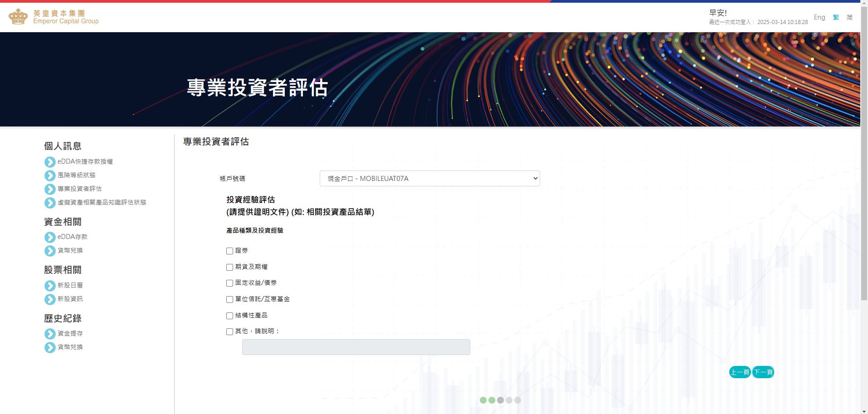The height and width of the screenshot is (414, 868).
Task: Tick the 結構性產品 checkbox
Action: coord(229,316)
